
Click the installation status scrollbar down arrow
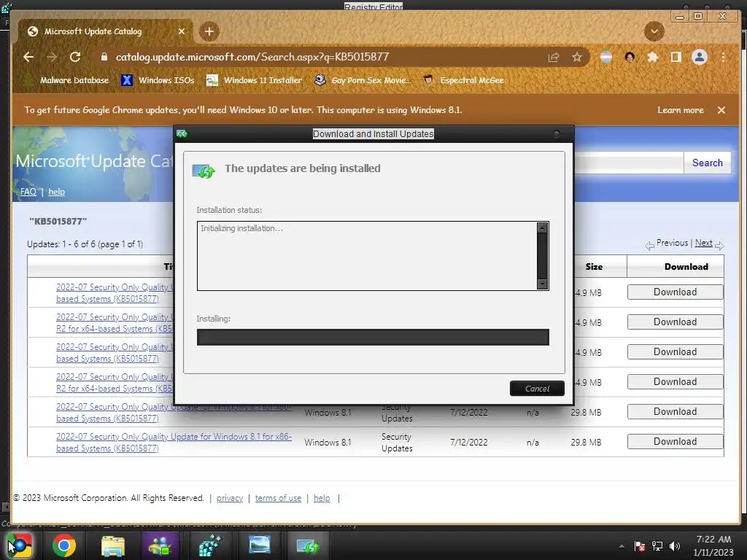pyautogui.click(x=542, y=284)
